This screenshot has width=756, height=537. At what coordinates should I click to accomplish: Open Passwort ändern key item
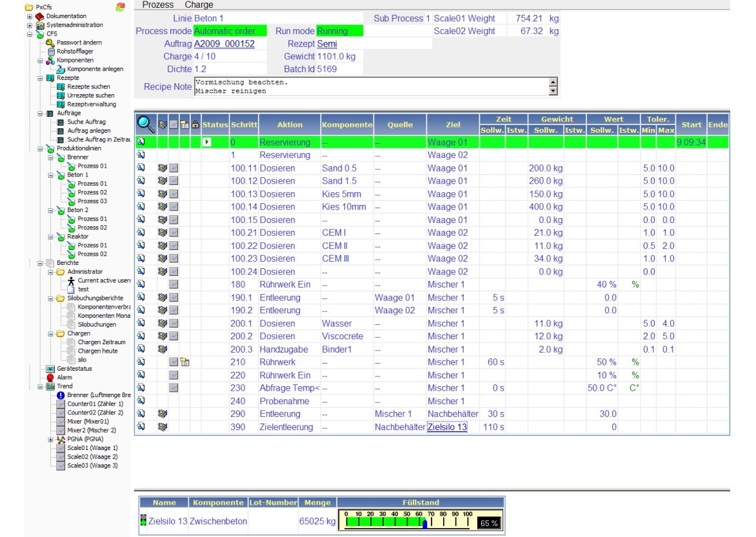tap(50, 43)
